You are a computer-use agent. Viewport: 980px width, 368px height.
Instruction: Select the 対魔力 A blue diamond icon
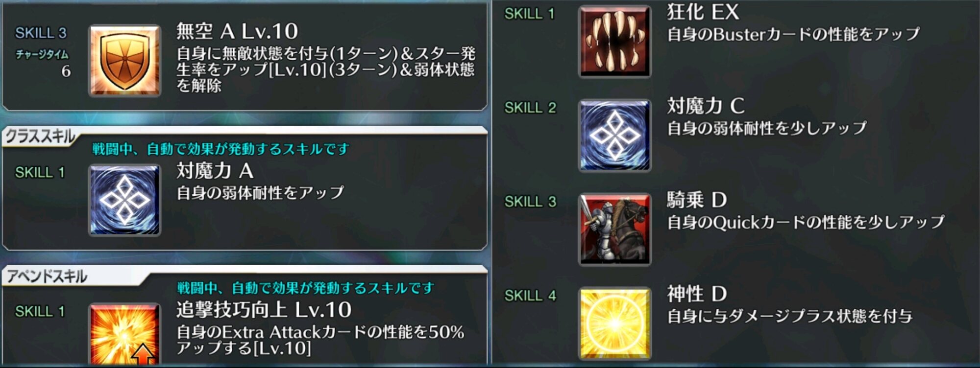tap(124, 200)
